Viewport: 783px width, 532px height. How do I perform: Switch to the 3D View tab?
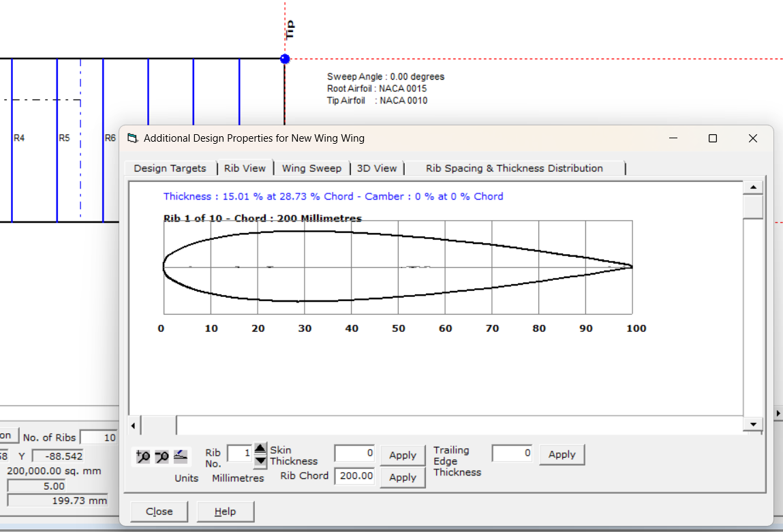(x=377, y=168)
